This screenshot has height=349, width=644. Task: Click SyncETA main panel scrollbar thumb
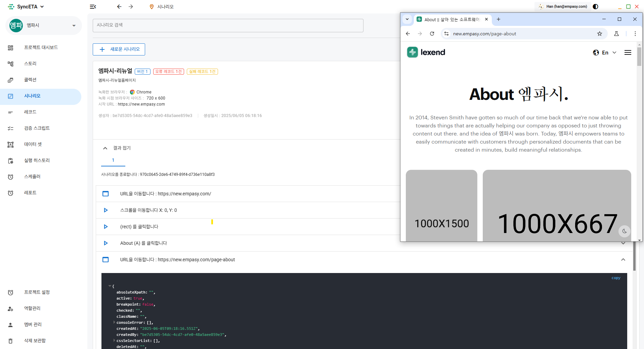634,256
